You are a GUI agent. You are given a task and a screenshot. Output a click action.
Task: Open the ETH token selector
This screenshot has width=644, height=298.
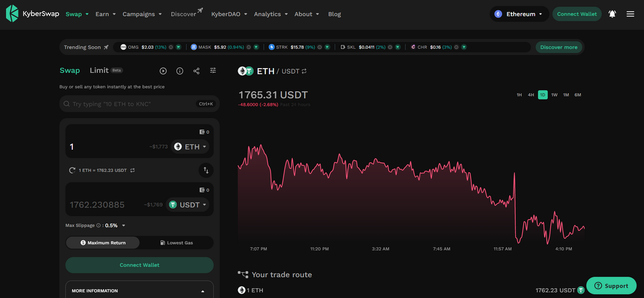[191, 147]
